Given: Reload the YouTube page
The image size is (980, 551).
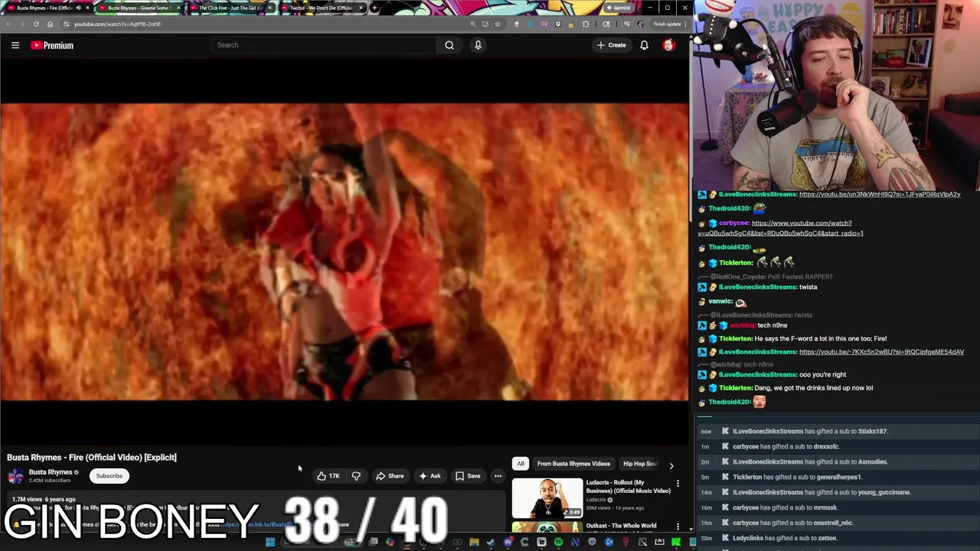Looking at the screenshot, I should coord(36,24).
